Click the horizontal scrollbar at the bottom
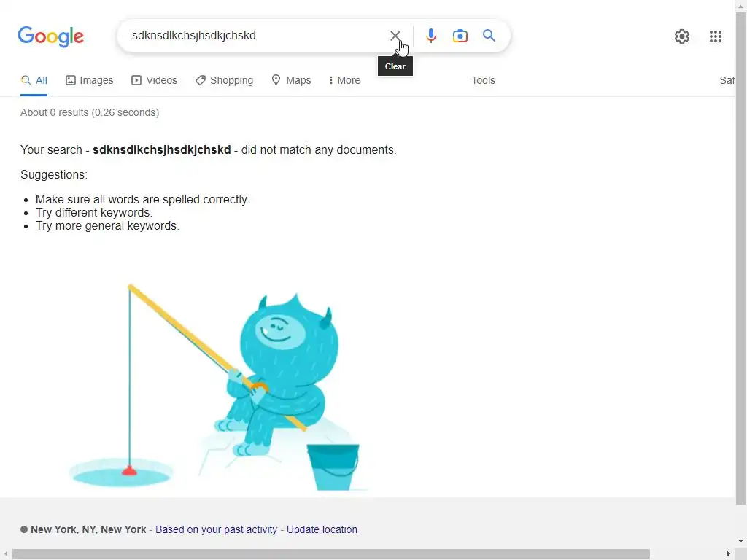Screen dimensions: 747x560 click(330, 554)
